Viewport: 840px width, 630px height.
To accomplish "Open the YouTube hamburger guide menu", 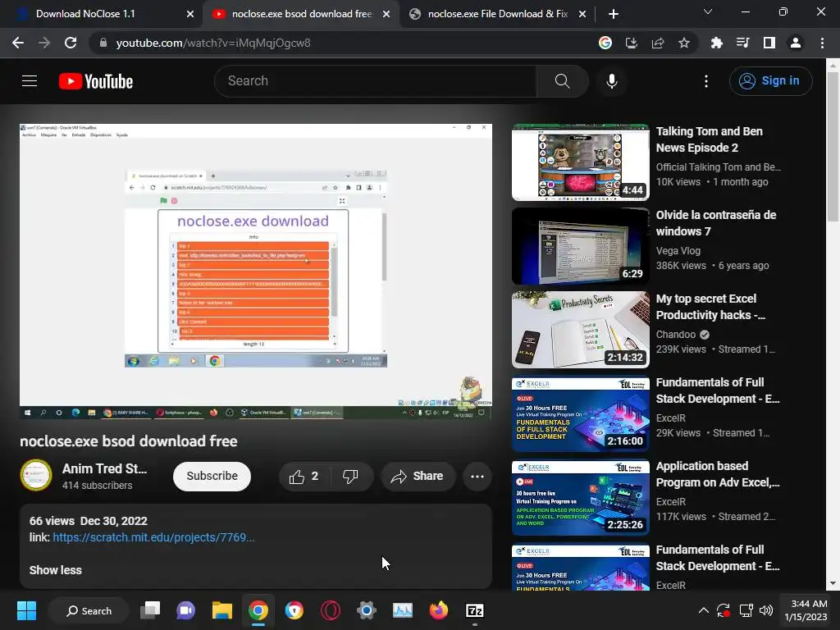I will click(30, 81).
